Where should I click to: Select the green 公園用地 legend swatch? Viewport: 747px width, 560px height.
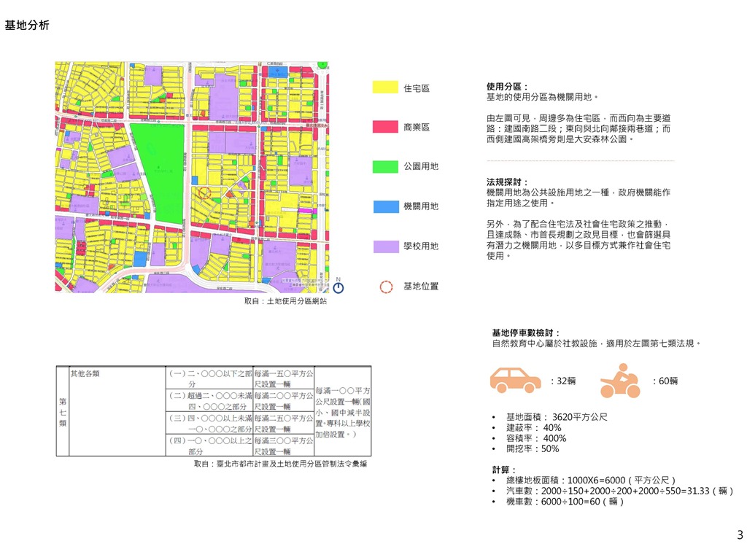[385, 167]
